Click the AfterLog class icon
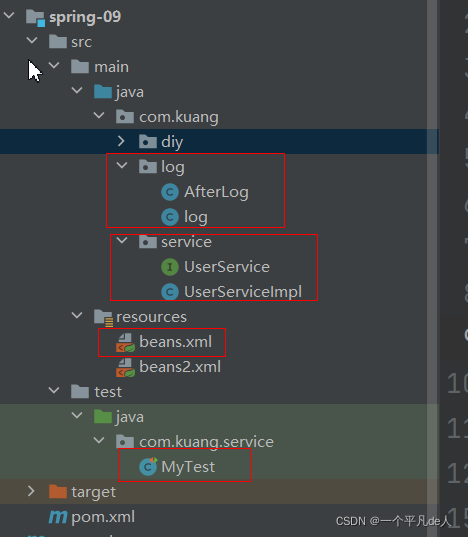Image resolution: width=468 pixels, height=537 pixels. (x=170, y=192)
